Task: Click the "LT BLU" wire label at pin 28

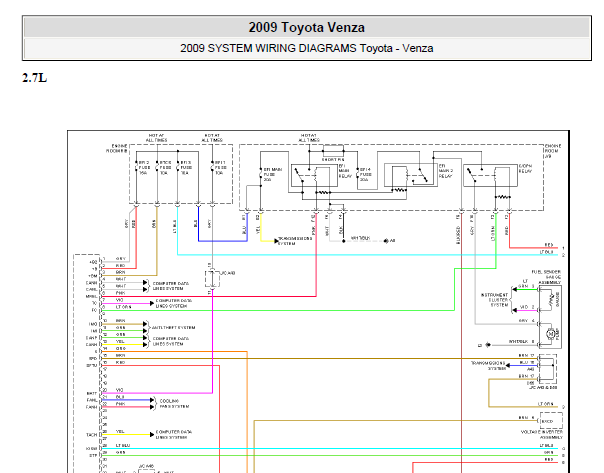Action: click(x=123, y=446)
